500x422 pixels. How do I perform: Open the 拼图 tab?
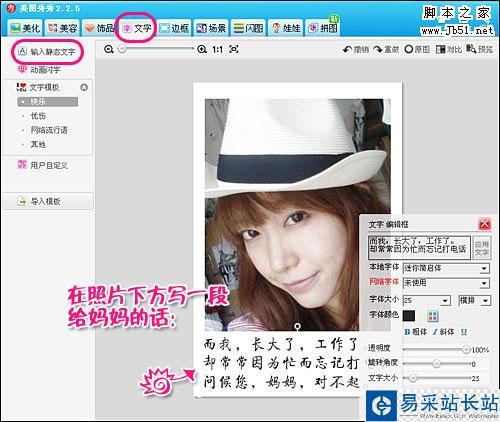click(323, 28)
